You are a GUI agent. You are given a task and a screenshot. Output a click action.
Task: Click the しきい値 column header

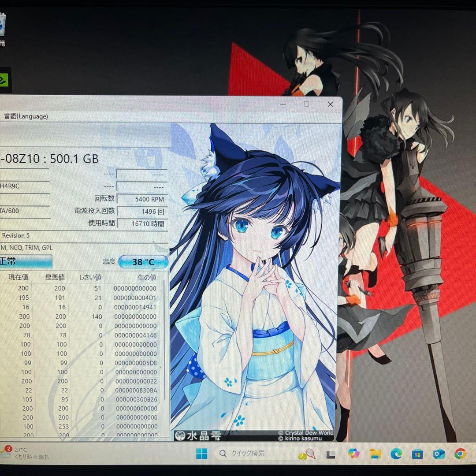coord(90,277)
